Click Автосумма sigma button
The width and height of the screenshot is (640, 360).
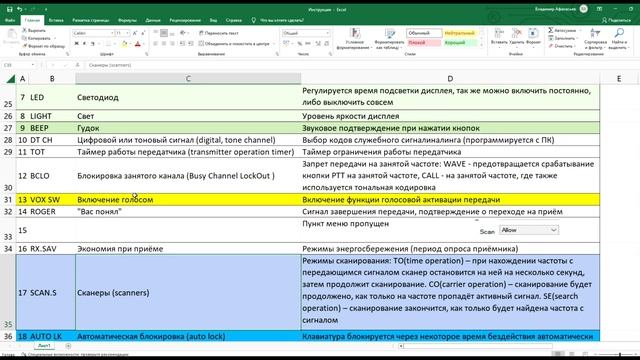pyautogui.click(x=562, y=31)
